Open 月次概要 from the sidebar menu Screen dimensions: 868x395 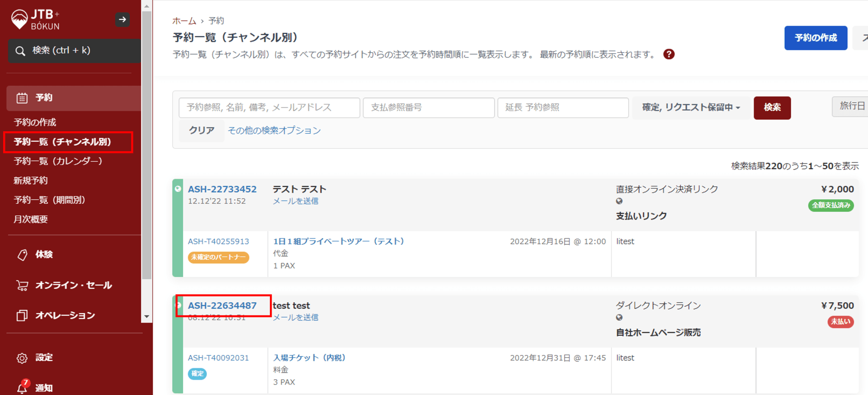coord(31,219)
